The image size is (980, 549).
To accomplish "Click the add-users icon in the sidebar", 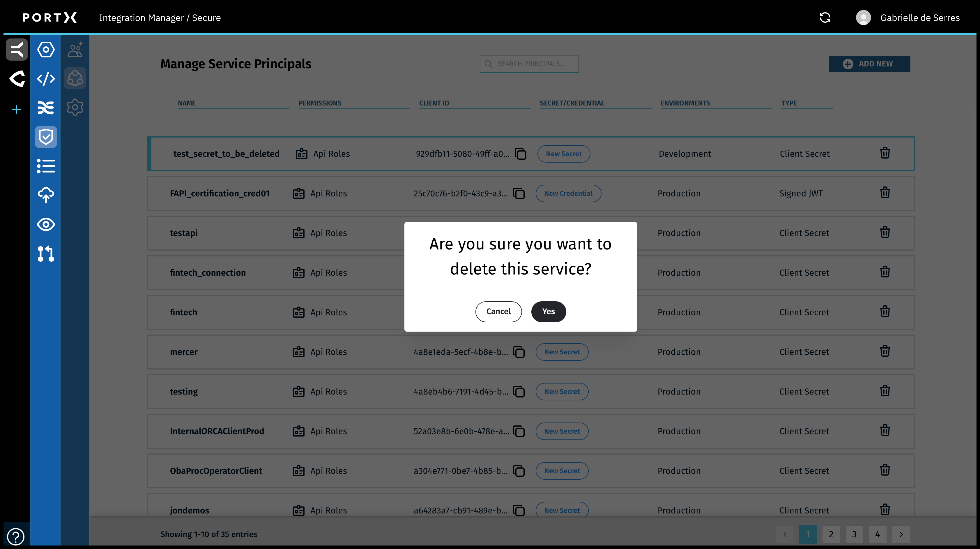I will point(75,49).
